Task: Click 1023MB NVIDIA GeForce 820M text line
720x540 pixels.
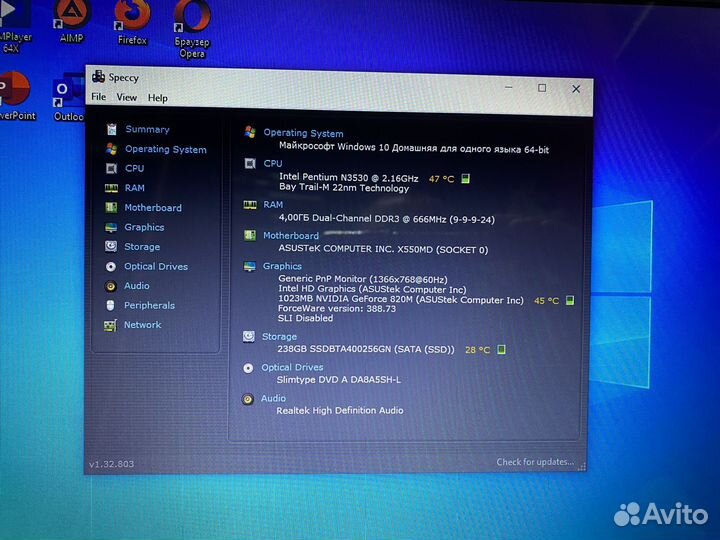Action: point(400,299)
